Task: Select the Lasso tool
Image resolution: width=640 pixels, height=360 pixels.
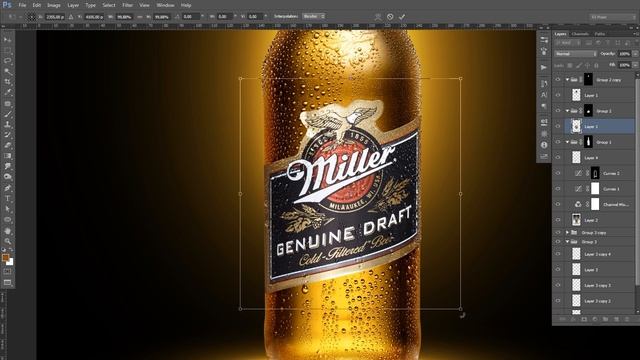Action: coord(7,61)
